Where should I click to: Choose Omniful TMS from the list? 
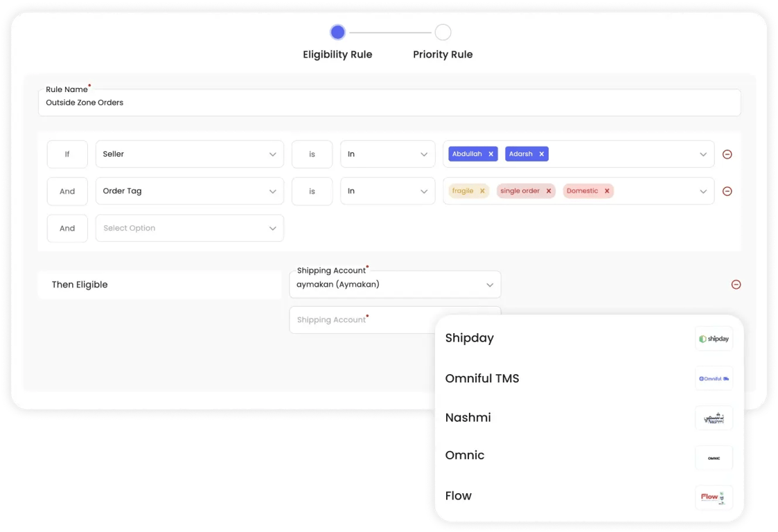tap(481, 378)
